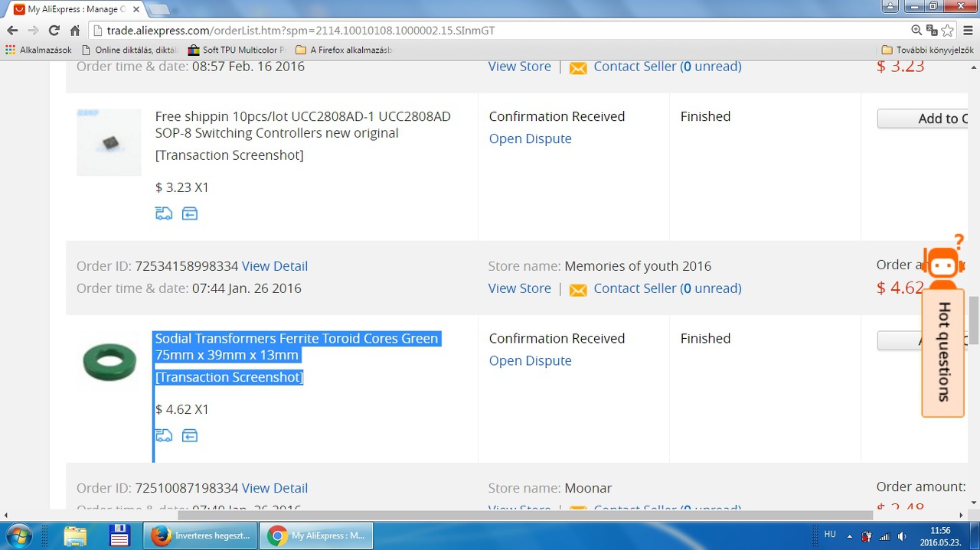The height and width of the screenshot is (550, 980).
Task: Open the Chrome main menu
Action: click(968, 31)
